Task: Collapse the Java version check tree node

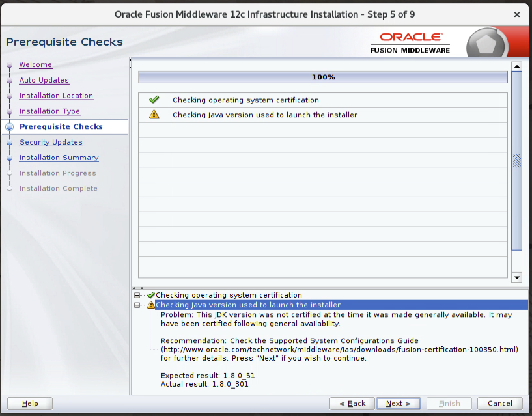Action: coord(137,305)
